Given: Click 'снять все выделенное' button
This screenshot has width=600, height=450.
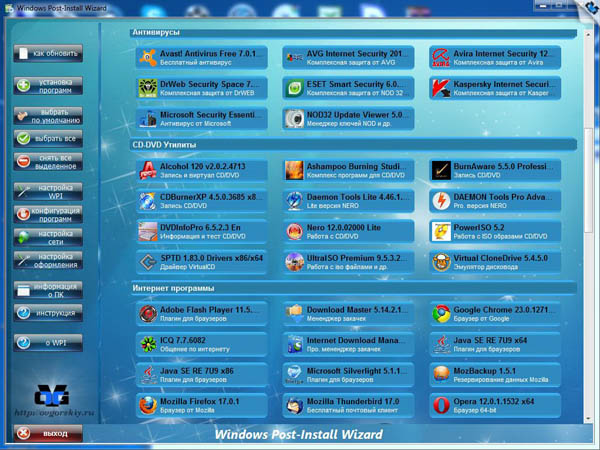Looking at the screenshot, I should point(48,162).
